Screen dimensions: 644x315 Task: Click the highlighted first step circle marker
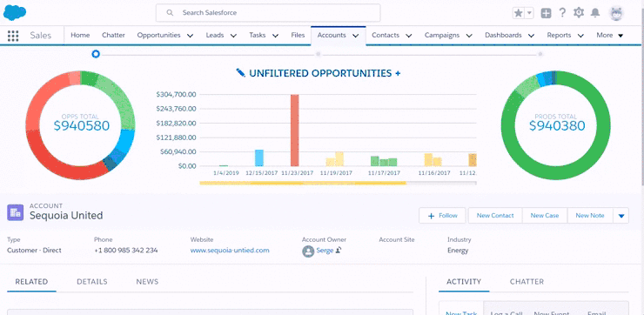coord(96,54)
